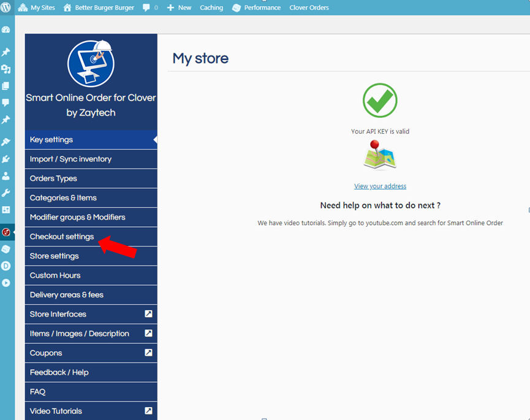Viewport: 530px width, 420px height.
Task: Go to Orders Types
Action: click(91, 178)
